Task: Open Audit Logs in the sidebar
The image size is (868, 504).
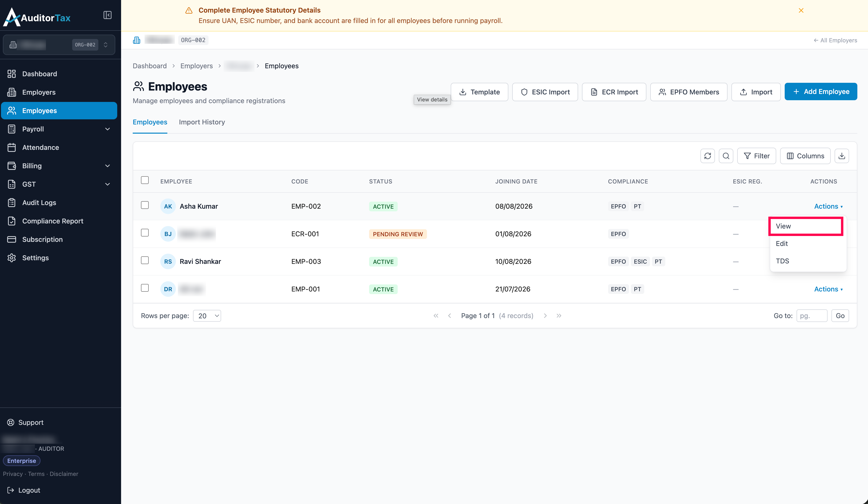Action: (x=59, y=202)
